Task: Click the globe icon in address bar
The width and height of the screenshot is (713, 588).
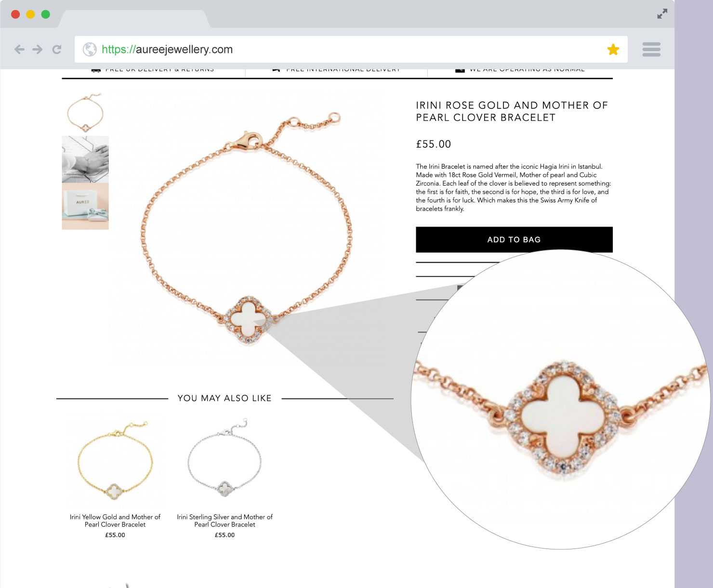Action: [90, 49]
